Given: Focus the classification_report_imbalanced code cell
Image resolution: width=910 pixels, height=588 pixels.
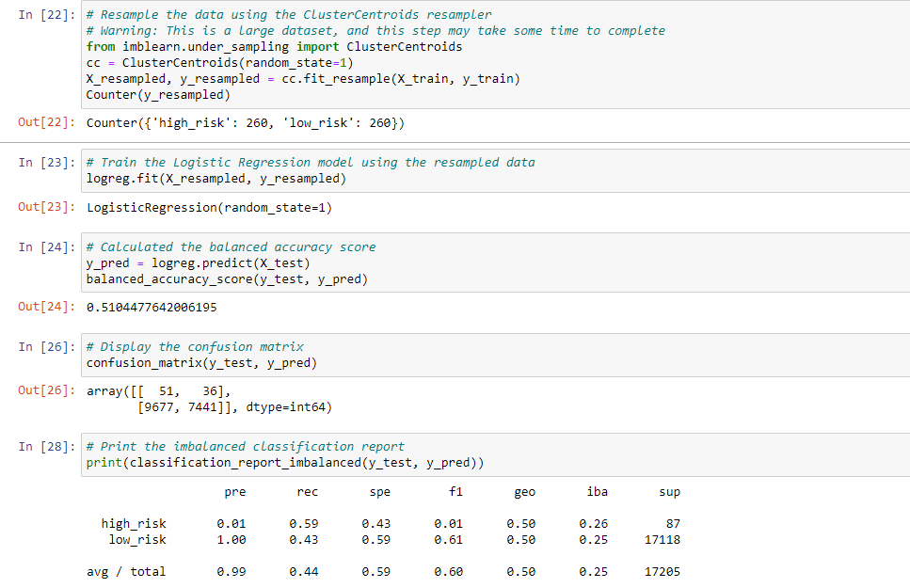Looking at the screenshot, I should (496, 454).
